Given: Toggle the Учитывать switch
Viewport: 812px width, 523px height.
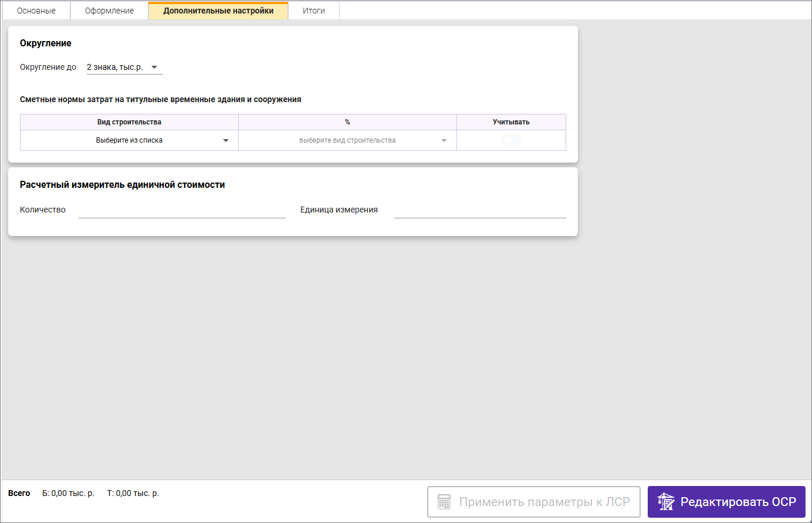Looking at the screenshot, I should coord(511,140).
